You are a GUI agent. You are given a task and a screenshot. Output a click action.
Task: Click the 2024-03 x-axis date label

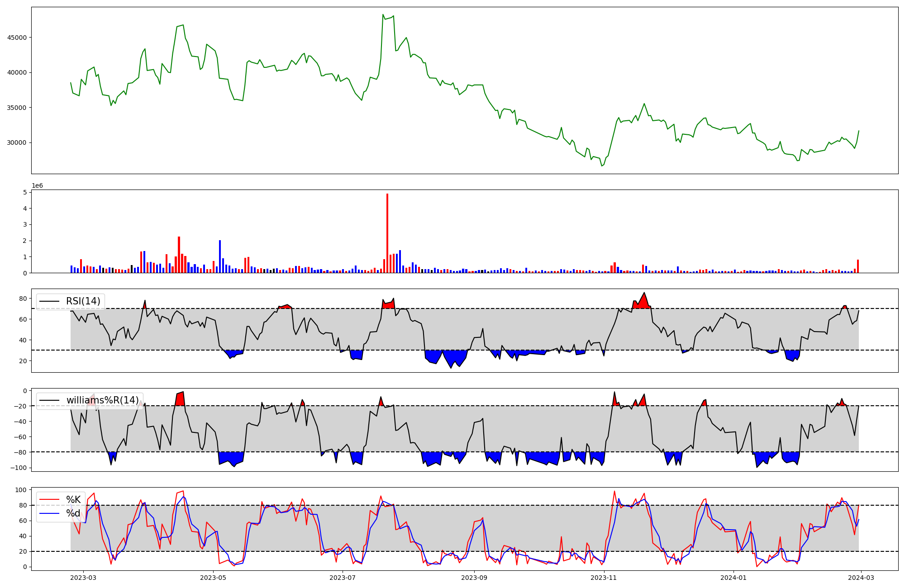pos(861,578)
